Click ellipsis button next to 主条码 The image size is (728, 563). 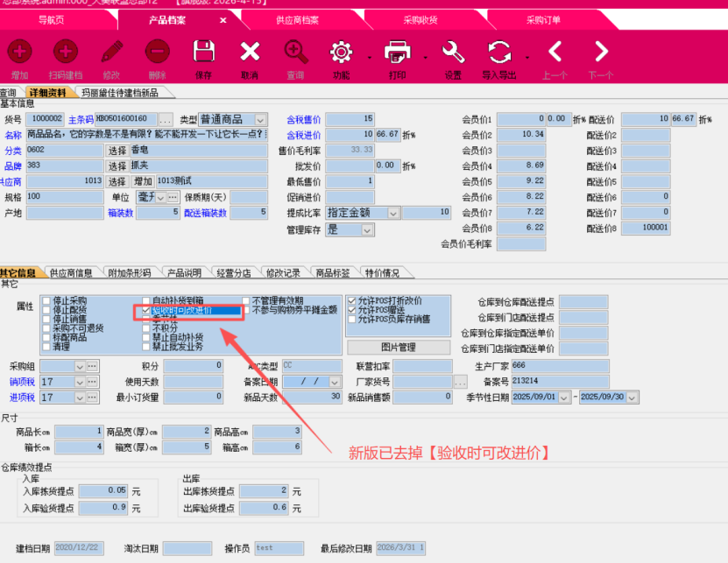(x=166, y=120)
